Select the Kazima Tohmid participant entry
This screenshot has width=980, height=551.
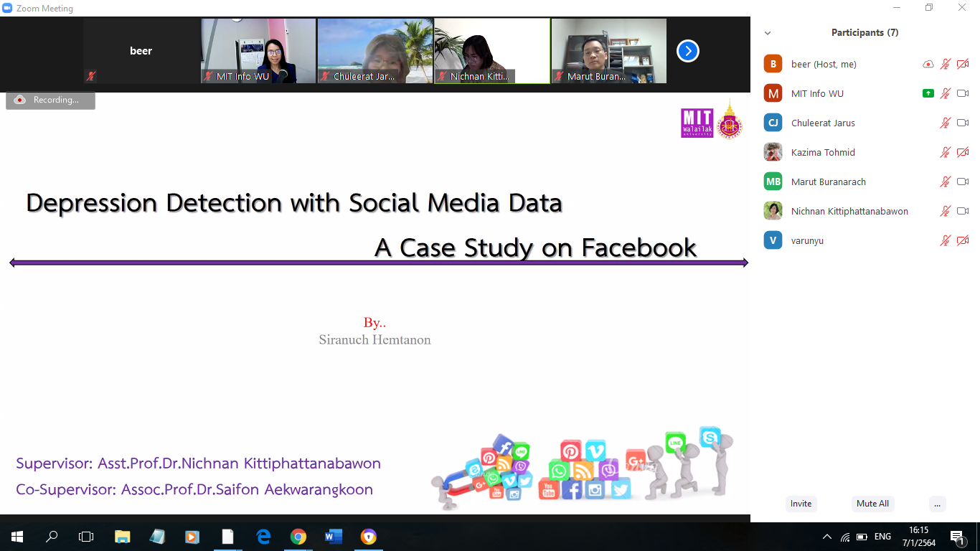click(x=822, y=152)
